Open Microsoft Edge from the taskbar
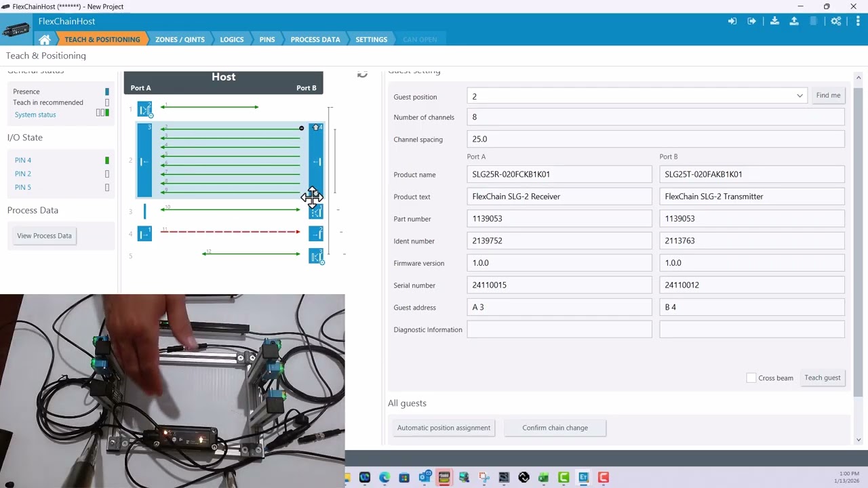 tap(384, 477)
